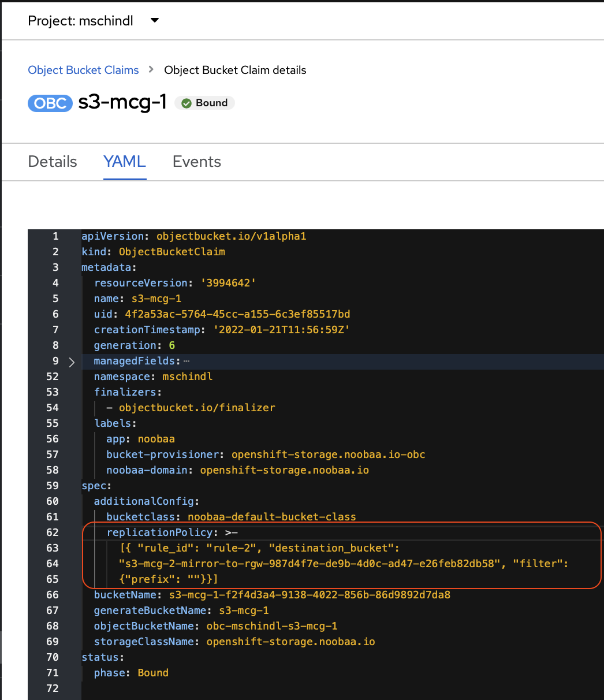Open the Events tab
The width and height of the screenshot is (604, 700).
click(197, 162)
